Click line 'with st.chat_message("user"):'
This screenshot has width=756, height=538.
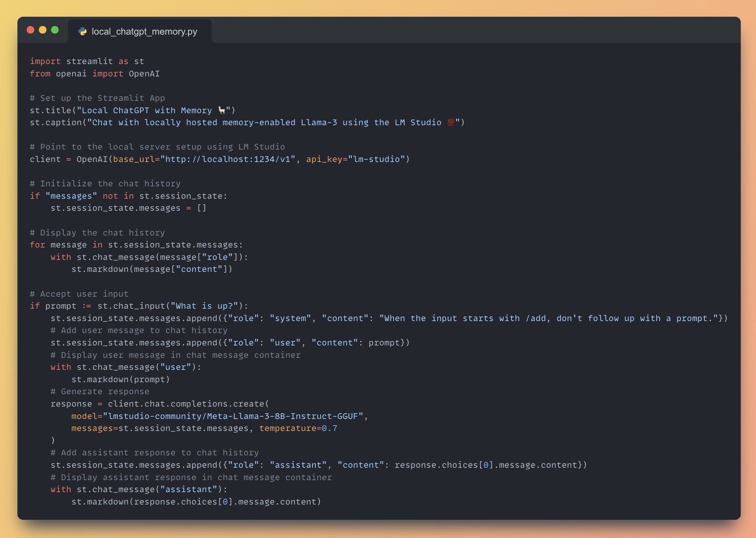tap(126, 367)
